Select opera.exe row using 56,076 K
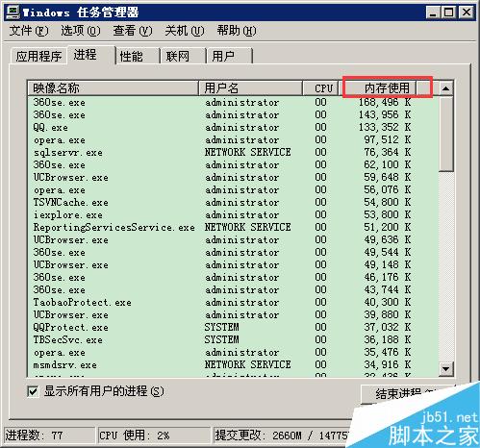This screenshot has width=480, height=448. [x=233, y=189]
